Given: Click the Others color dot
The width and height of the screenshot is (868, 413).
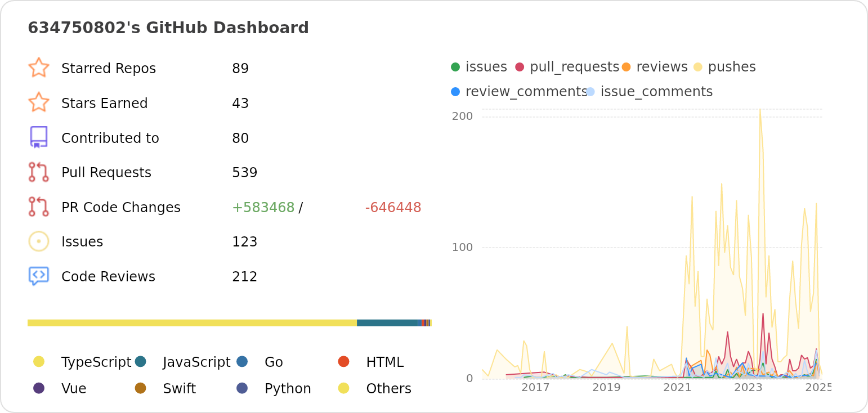Looking at the screenshot, I should [344, 388].
